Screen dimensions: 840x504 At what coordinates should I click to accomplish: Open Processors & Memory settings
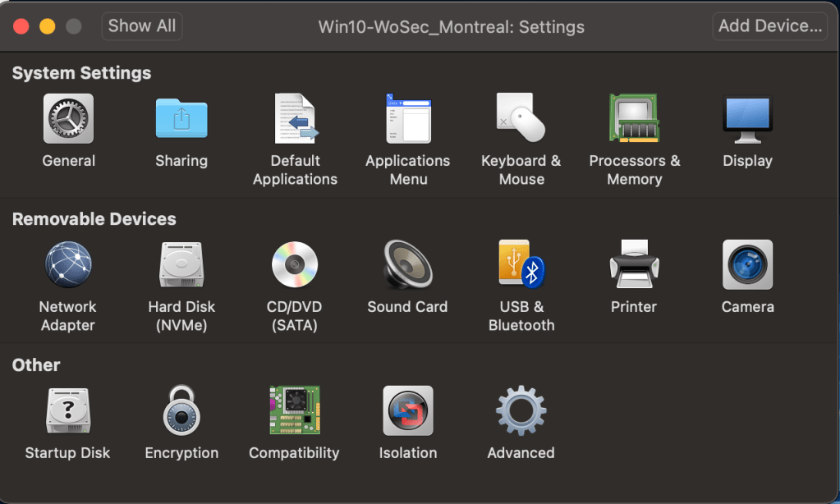tap(635, 119)
